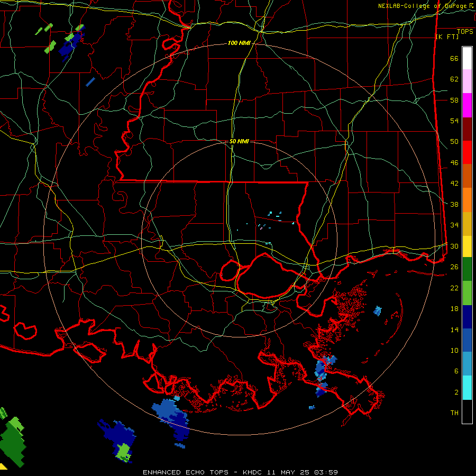Click the light pink legend swatch
This screenshot has width=476, height=476.
click(x=467, y=81)
